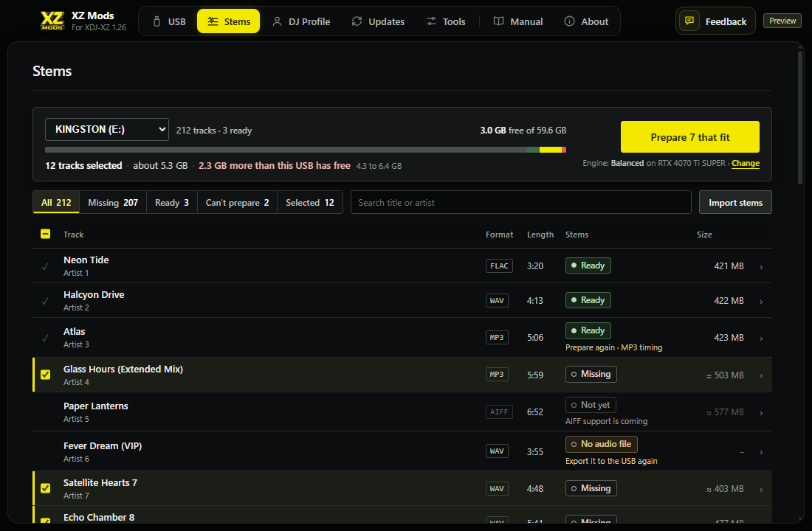
Task: Click the XZ Mods logo icon
Action: pos(52,21)
